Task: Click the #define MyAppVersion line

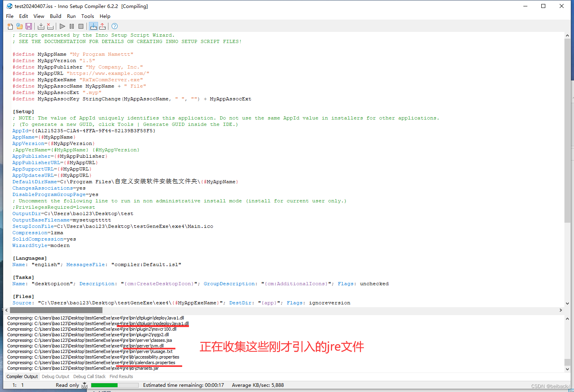Action: coord(54,61)
